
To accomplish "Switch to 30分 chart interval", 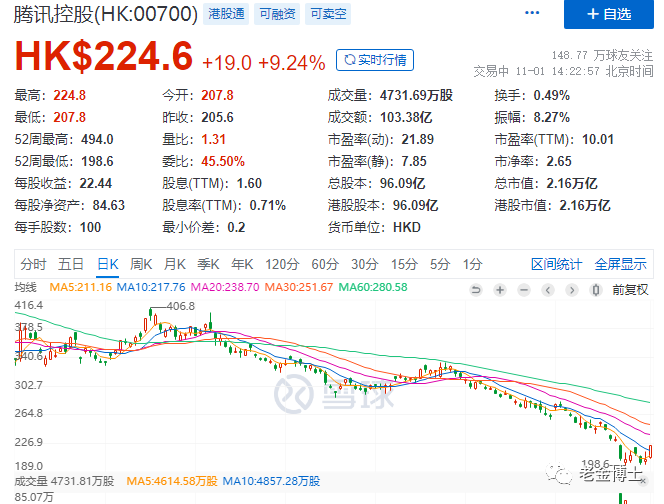I will [x=365, y=264].
